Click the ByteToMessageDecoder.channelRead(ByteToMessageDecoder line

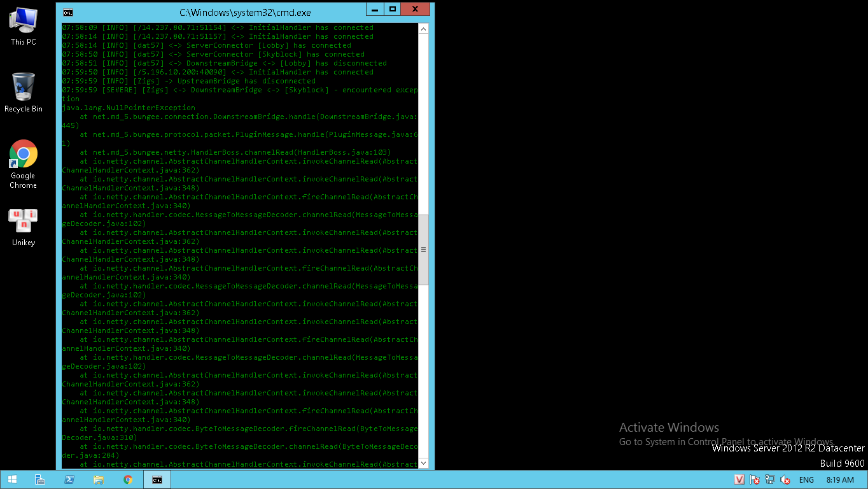coord(240,451)
